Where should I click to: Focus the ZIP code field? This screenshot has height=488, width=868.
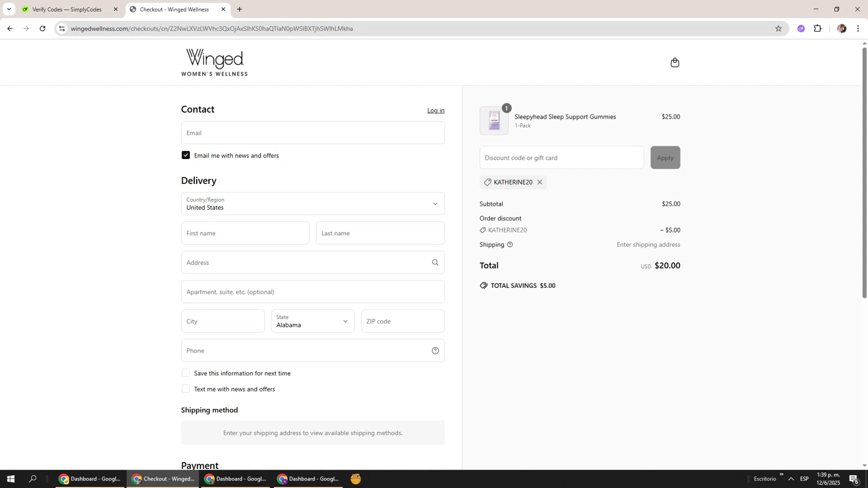tap(403, 321)
